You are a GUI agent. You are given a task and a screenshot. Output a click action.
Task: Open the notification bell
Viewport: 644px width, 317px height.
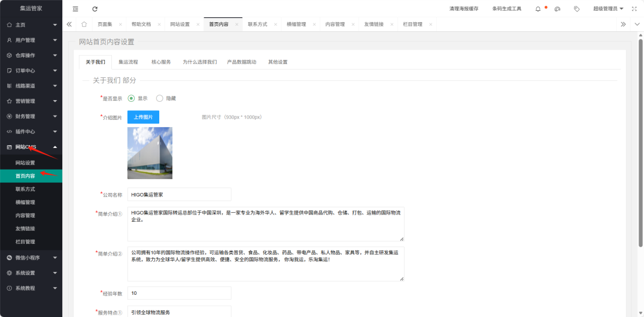tap(538, 8)
